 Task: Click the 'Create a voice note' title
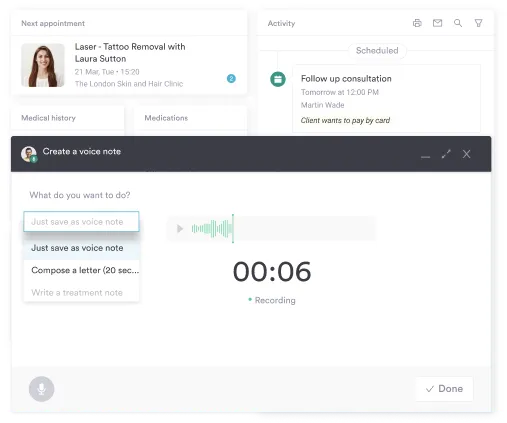[x=82, y=151]
